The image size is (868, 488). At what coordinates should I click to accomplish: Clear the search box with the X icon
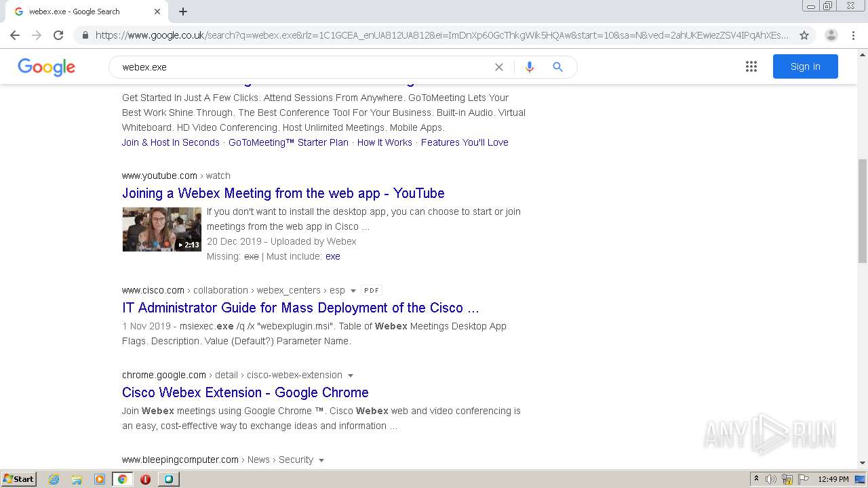coord(499,67)
